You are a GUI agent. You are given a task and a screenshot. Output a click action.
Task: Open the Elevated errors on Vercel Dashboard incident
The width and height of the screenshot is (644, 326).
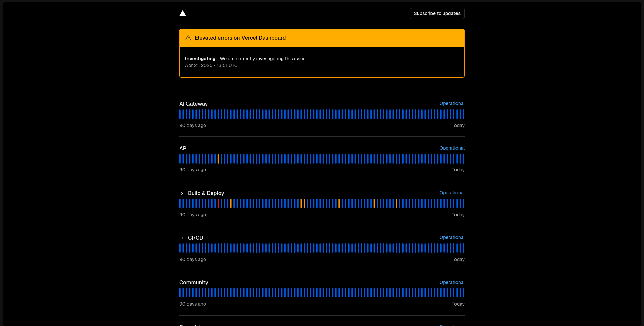240,38
